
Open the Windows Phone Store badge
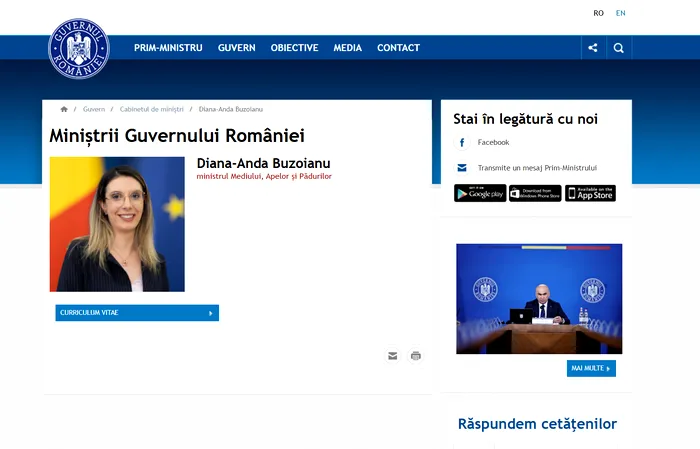535,193
